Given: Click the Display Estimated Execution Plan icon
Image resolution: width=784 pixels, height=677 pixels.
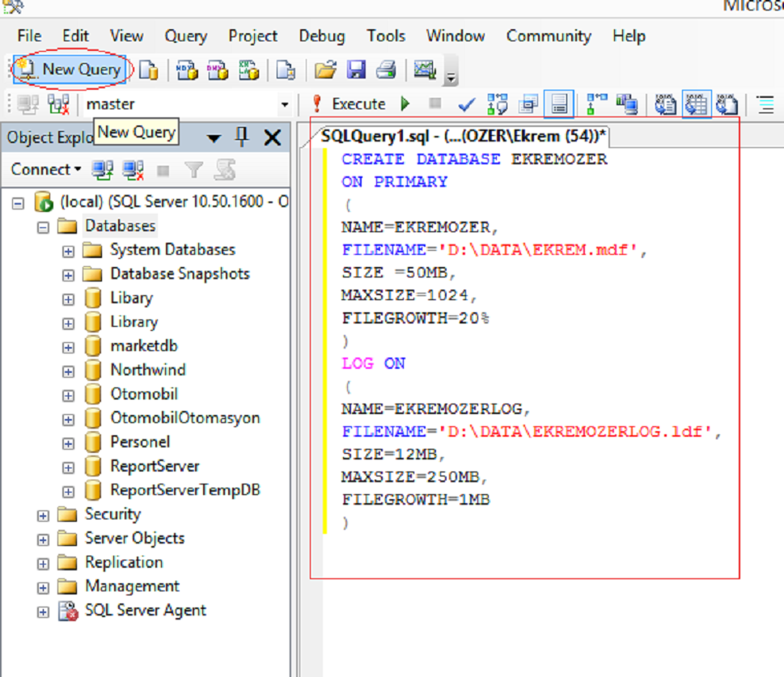Looking at the screenshot, I should coord(497,104).
